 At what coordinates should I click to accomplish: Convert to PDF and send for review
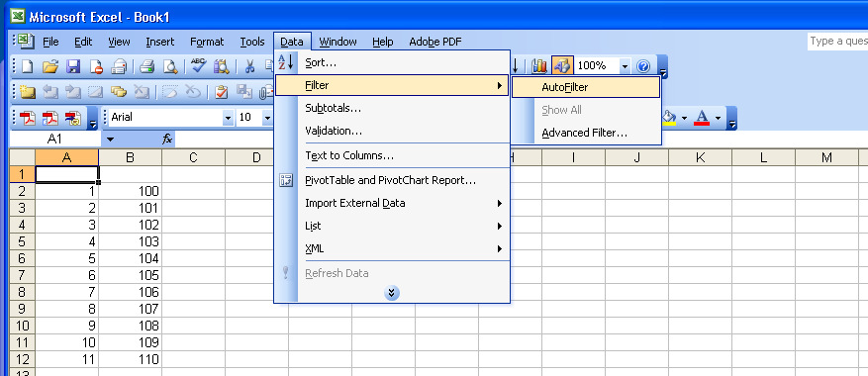coord(73,118)
